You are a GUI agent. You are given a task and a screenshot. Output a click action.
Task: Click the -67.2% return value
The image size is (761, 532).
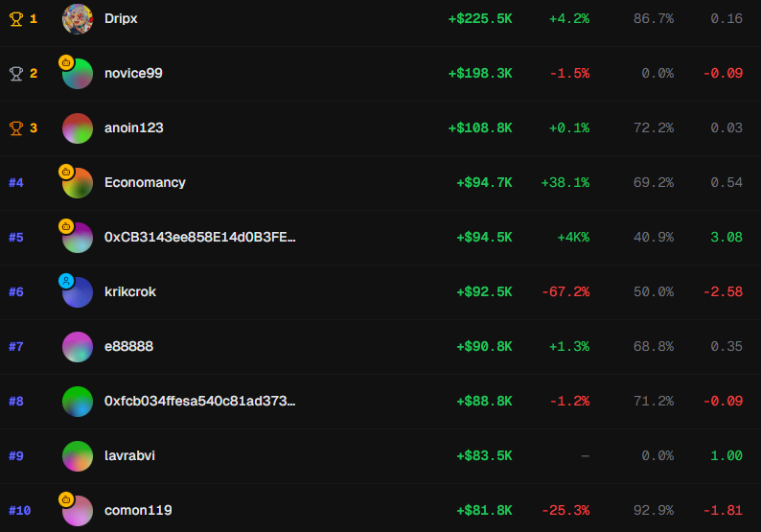click(x=565, y=291)
